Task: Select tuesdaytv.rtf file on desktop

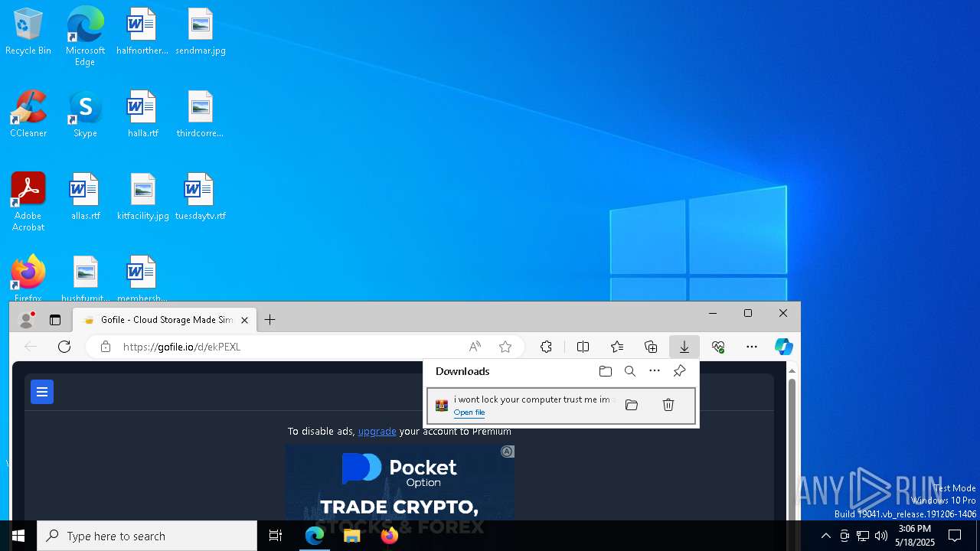Action: coord(200,197)
